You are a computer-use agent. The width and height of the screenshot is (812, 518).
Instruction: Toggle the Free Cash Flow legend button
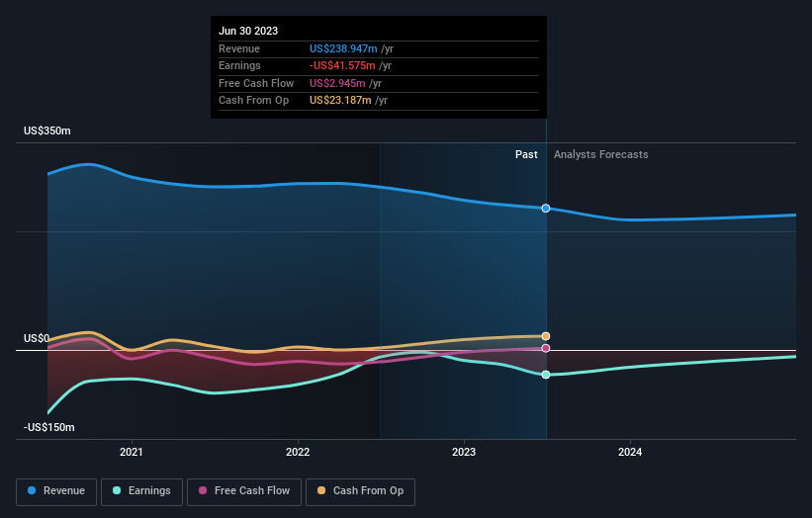click(244, 491)
